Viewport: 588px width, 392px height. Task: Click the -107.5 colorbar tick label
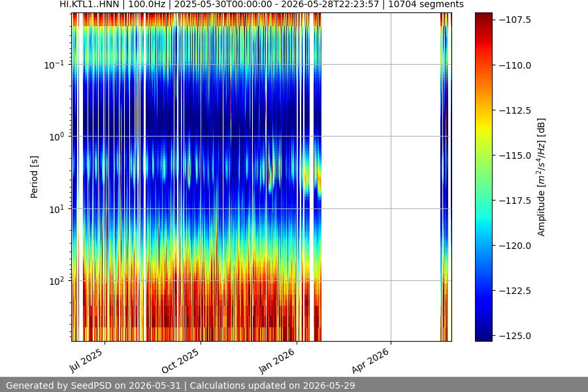(515, 20)
